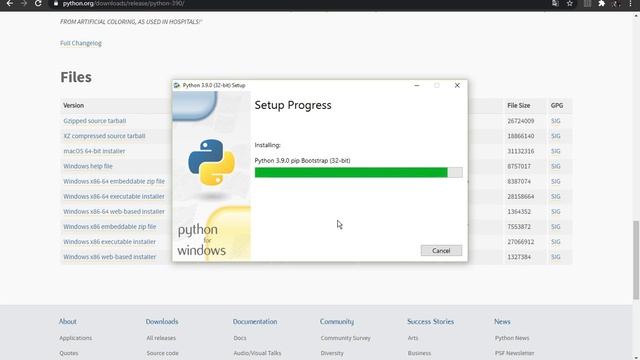Viewport: 640px width, 360px height.
Task: Click the python.org URL in address bar
Action: pos(123,3)
